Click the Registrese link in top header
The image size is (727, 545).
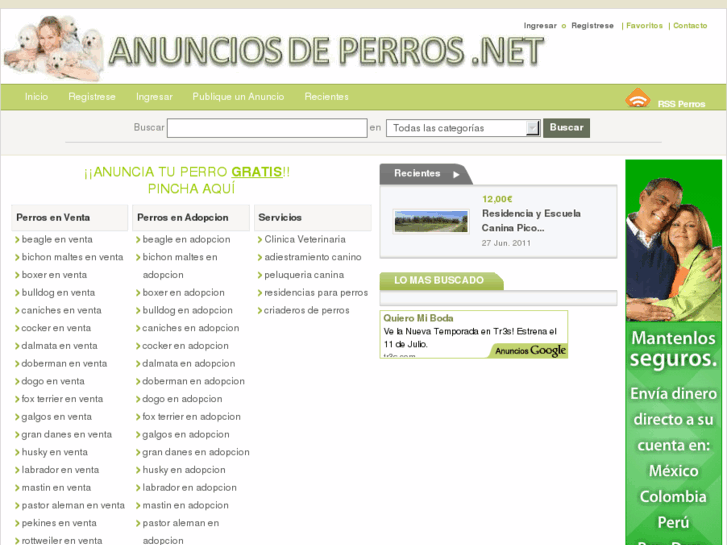592,26
